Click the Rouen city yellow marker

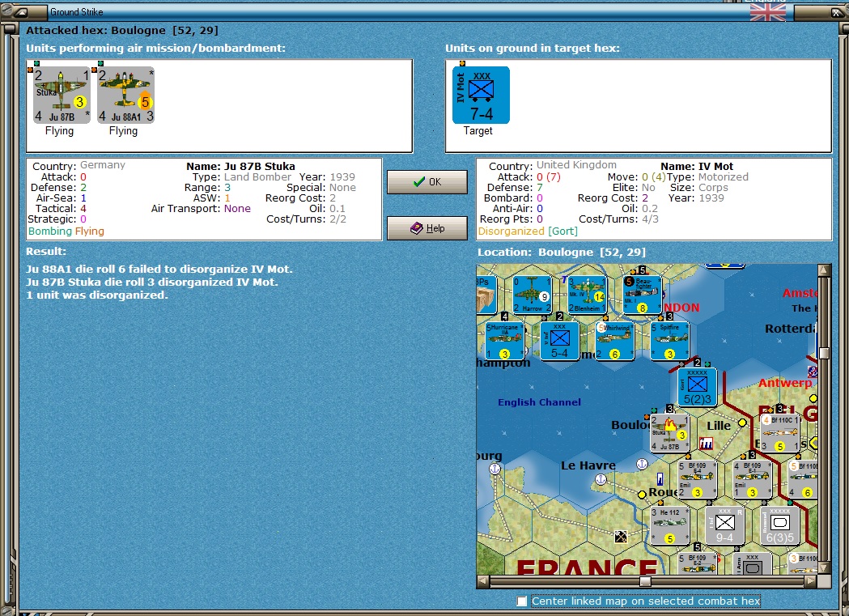[x=642, y=494]
